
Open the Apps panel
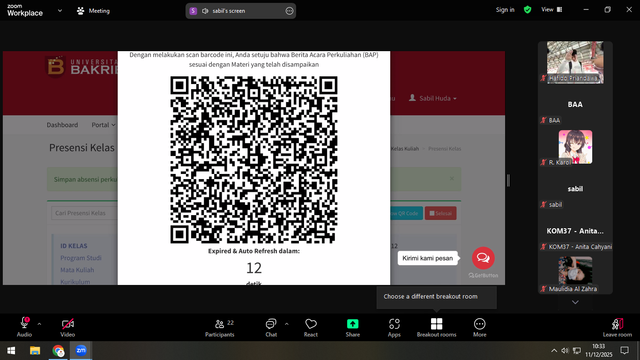click(394, 327)
